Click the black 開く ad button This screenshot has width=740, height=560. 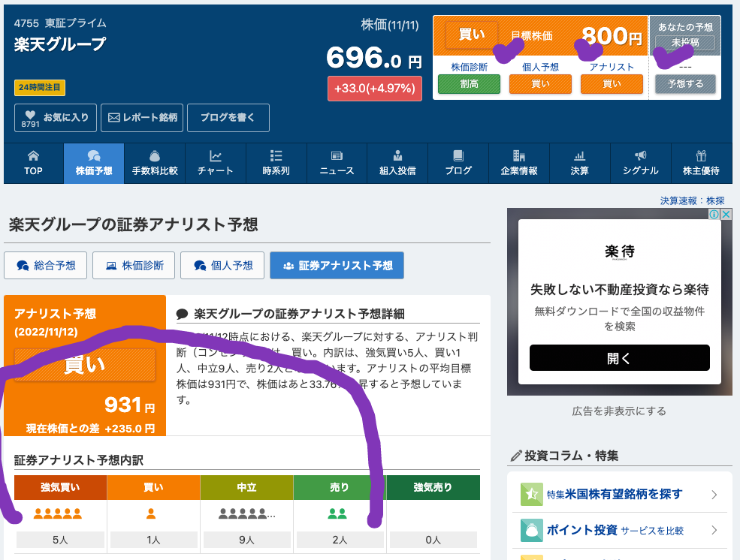(x=620, y=358)
